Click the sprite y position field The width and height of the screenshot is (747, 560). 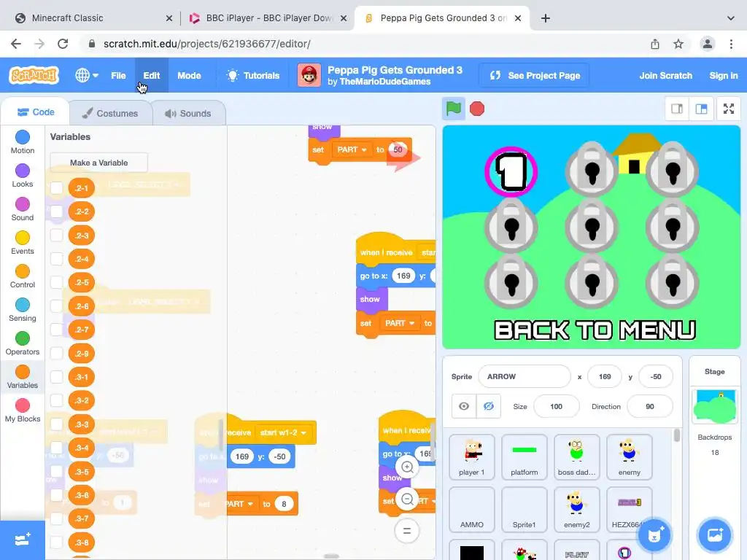tap(656, 376)
